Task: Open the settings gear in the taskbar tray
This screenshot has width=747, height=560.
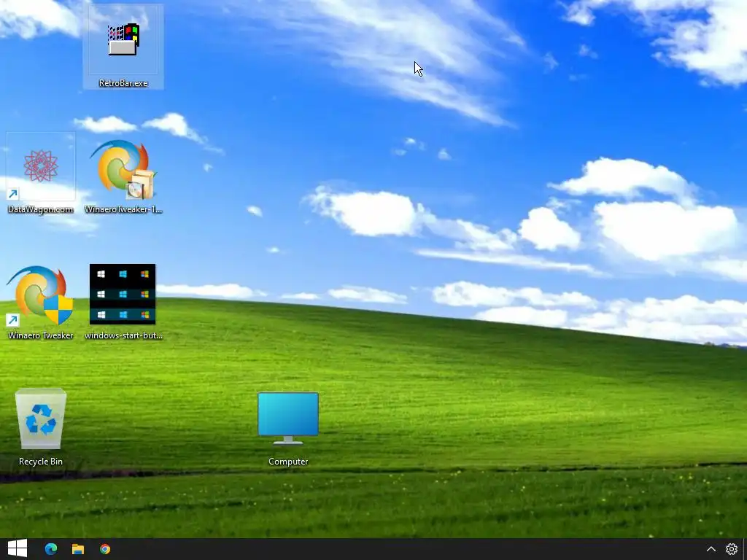Action: (x=731, y=549)
